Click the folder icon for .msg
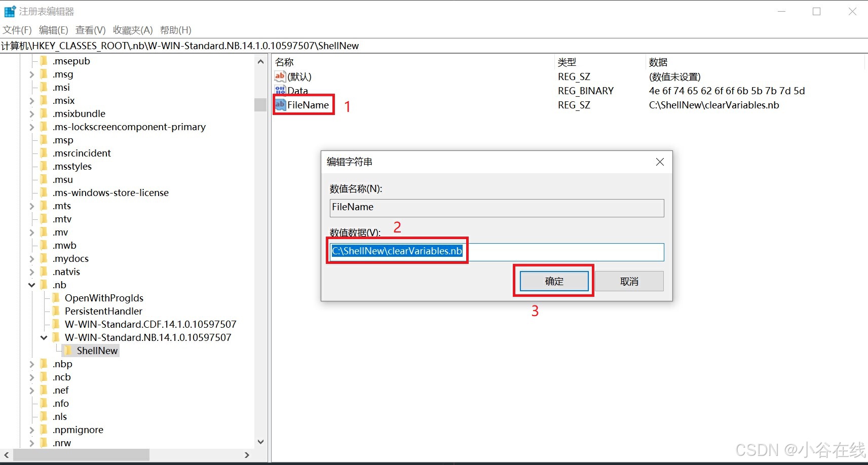 point(45,74)
